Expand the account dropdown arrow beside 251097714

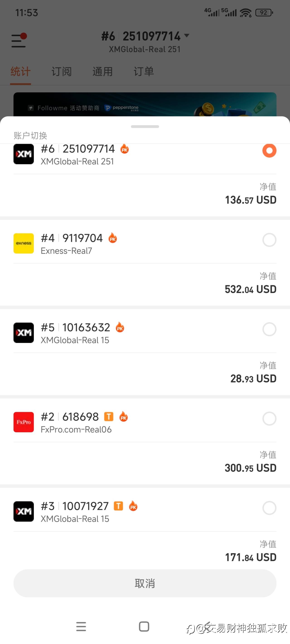tap(187, 36)
